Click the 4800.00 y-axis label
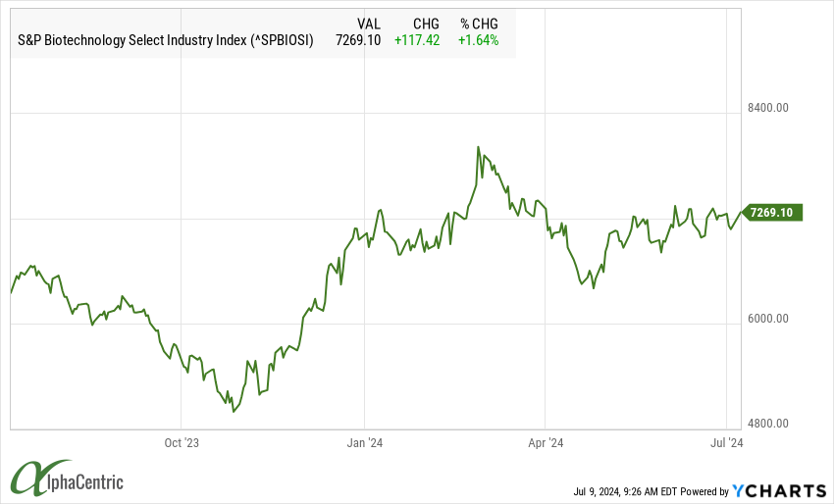The height and width of the screenshot is (504, 834). click(768, 424)
